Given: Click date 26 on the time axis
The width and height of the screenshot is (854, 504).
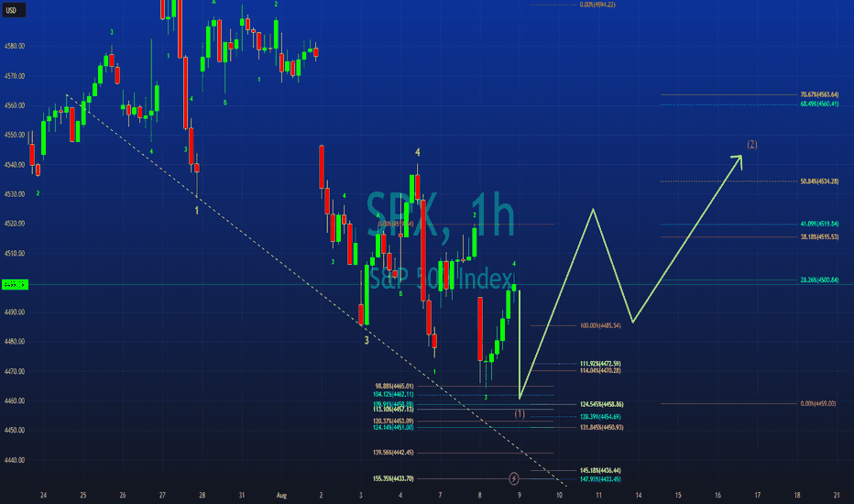Looking at the screenshot, I should (123, 495).
